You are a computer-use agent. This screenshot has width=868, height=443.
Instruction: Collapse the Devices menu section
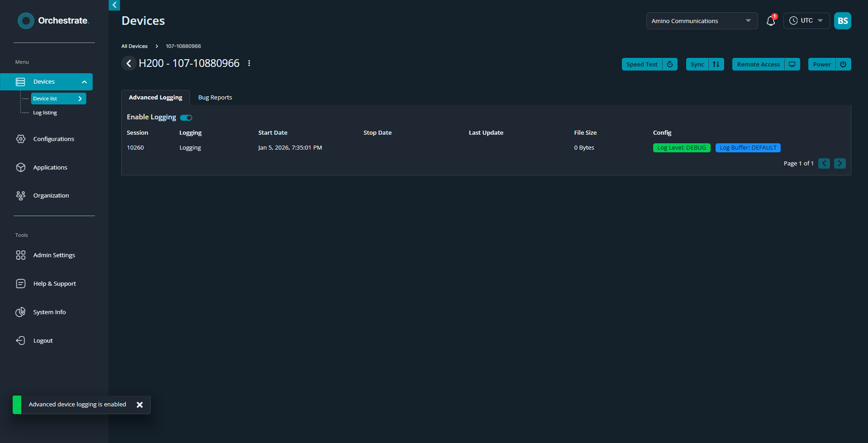pos(84,82)
